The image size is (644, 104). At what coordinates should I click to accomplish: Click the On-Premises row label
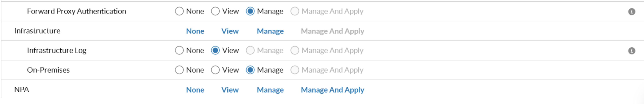pos(48,70)
